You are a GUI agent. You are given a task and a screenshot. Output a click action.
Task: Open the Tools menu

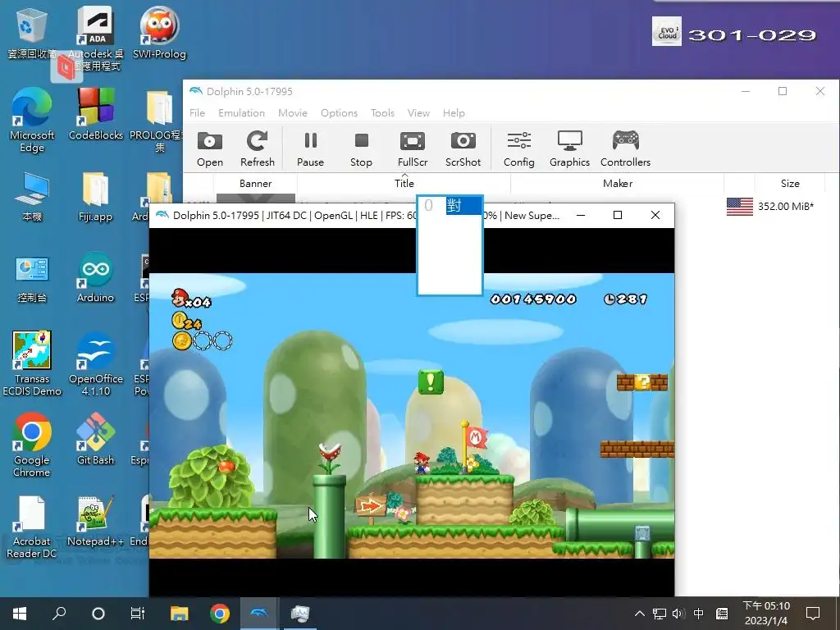[x=382, y=113]
